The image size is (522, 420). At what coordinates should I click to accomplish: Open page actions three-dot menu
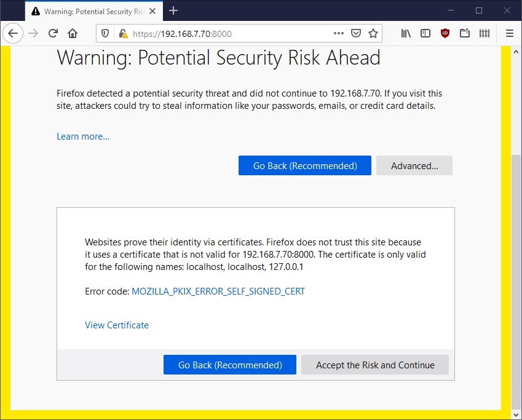click(x=339, y=33)
